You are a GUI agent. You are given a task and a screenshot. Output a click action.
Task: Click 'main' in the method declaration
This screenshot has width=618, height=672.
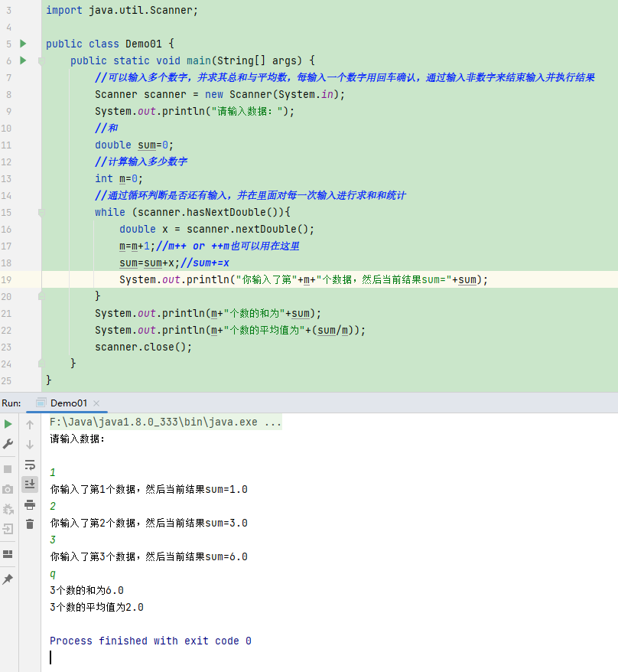(x=199, y=60)
